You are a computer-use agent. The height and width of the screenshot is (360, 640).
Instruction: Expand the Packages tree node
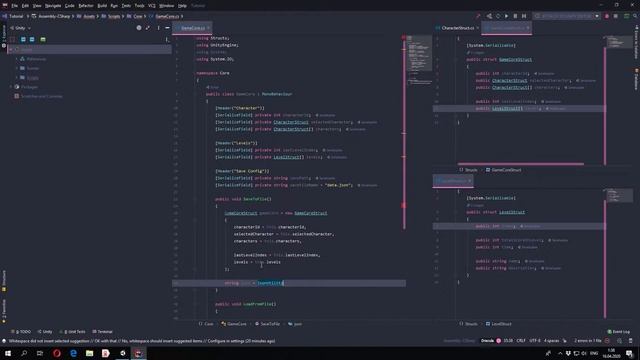[11, 87]
